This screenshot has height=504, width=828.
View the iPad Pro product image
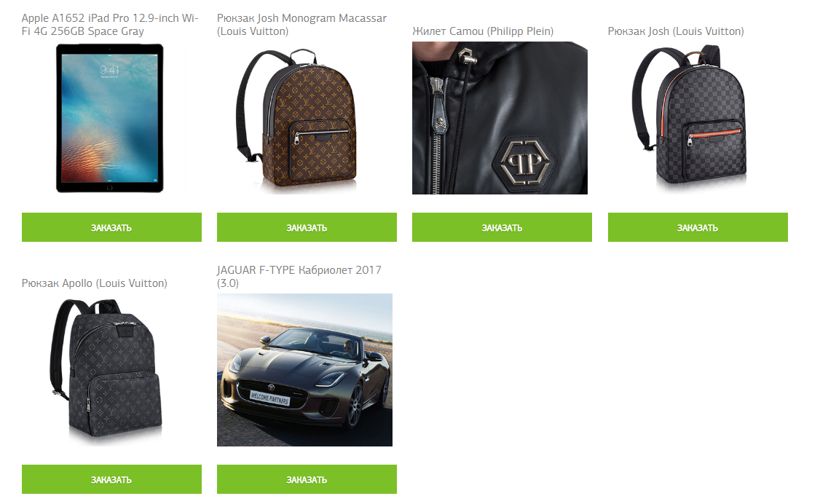[x=110, y=118]
